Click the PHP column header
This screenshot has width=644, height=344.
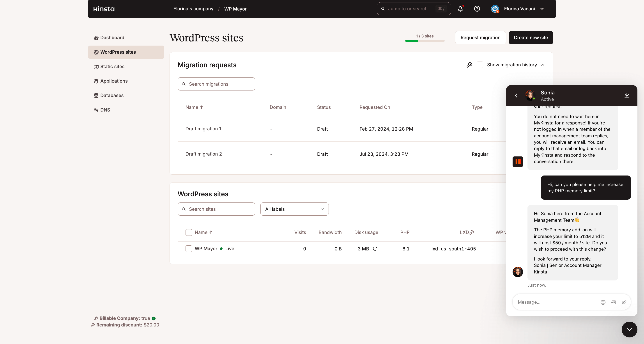(x=405, y=232)
